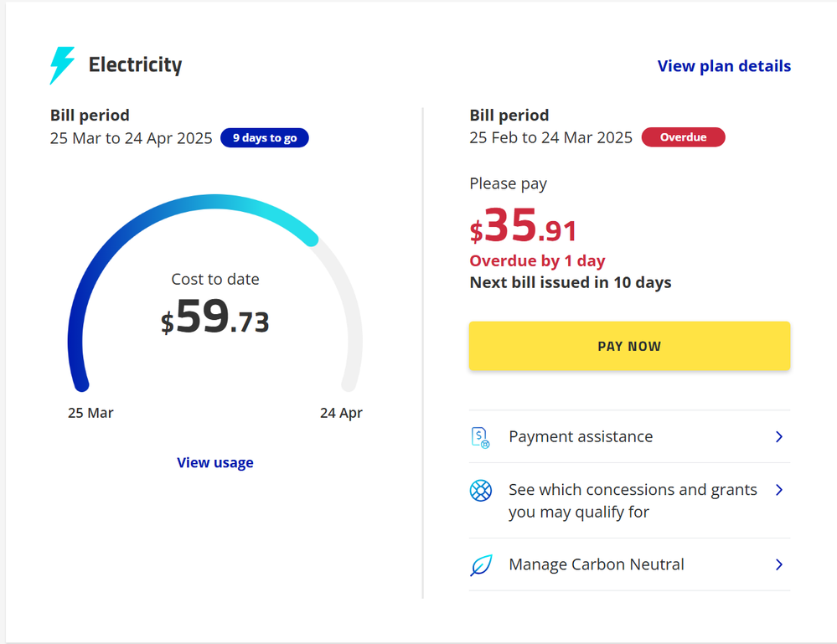
Task: Open concessions and grants chevron arrow
Action: [x=779, y=490]
